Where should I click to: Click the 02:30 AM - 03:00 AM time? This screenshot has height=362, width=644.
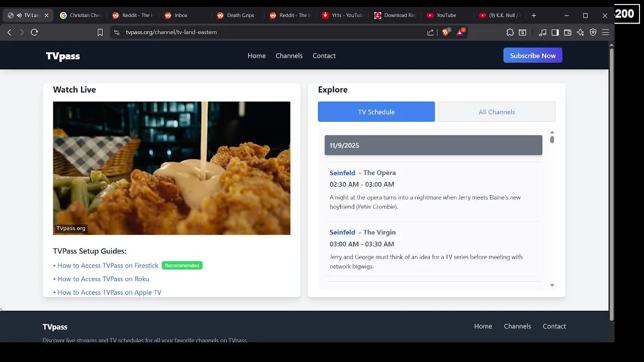click(362, 185)
